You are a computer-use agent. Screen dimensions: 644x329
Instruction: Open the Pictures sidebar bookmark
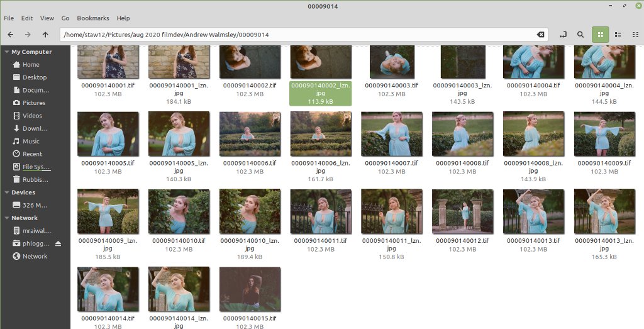pyautogui.click(x=34, y=103)
